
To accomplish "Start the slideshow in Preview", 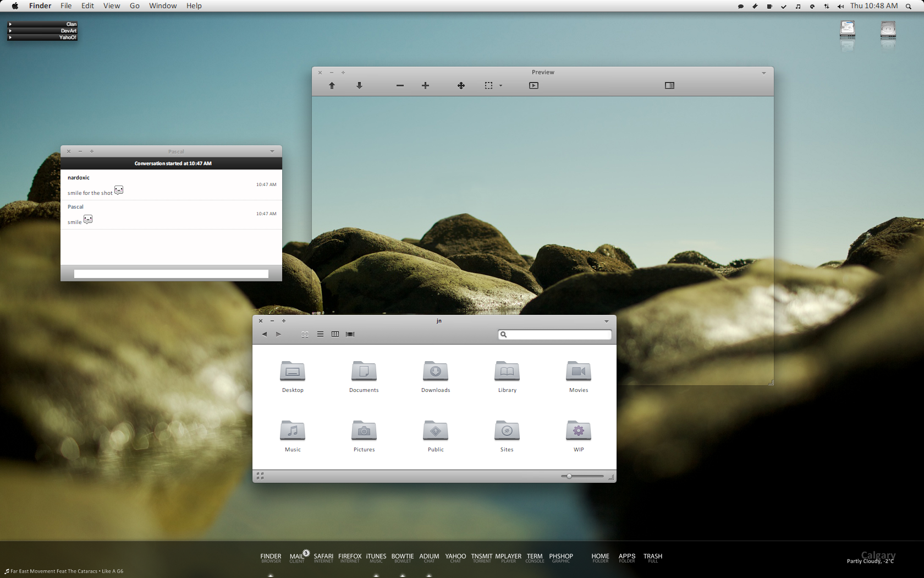I will point(533,85).
